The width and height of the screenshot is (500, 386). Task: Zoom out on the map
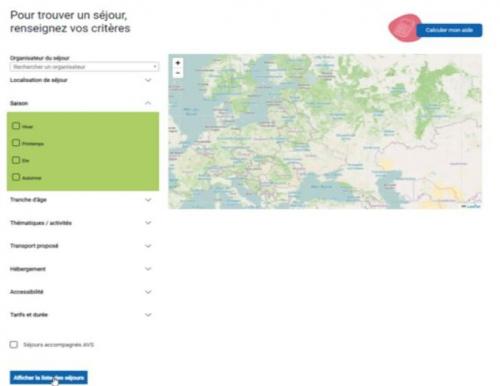(178, 73)
